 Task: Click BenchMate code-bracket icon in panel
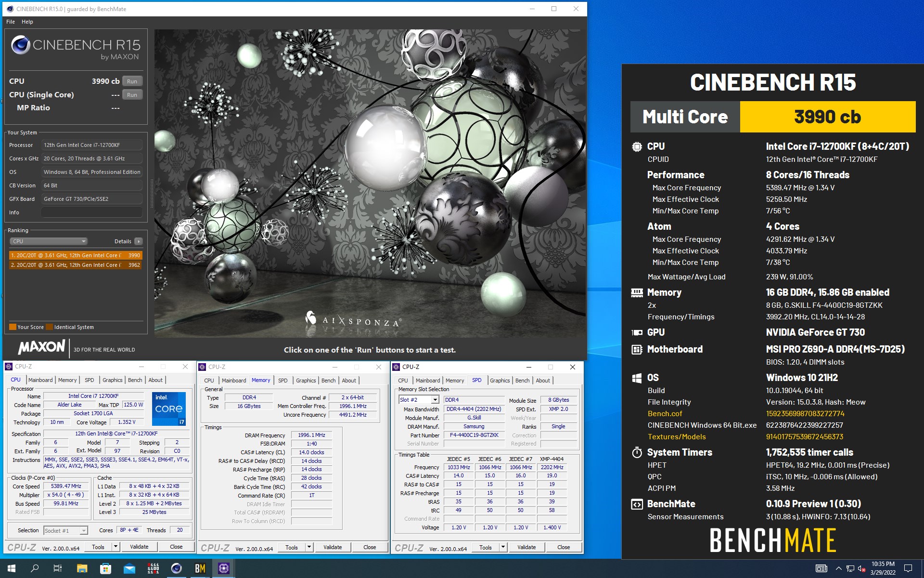[637, 504]
